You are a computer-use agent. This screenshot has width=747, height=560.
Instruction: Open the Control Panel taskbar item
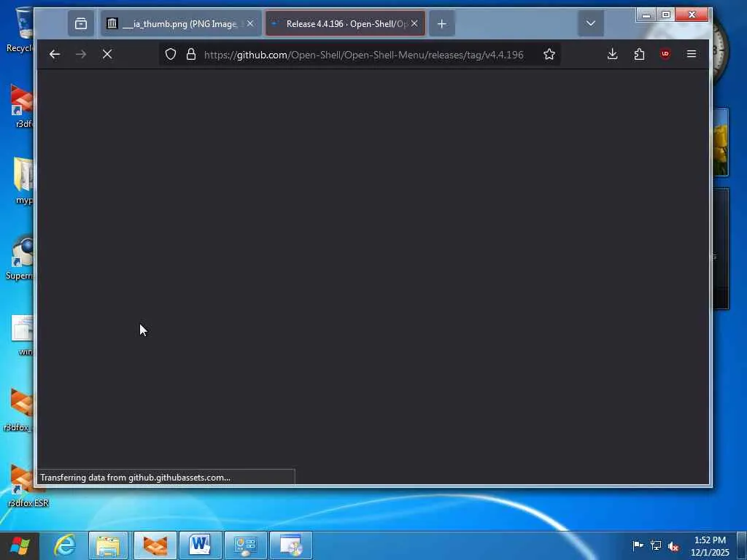(x=246, y=545)
